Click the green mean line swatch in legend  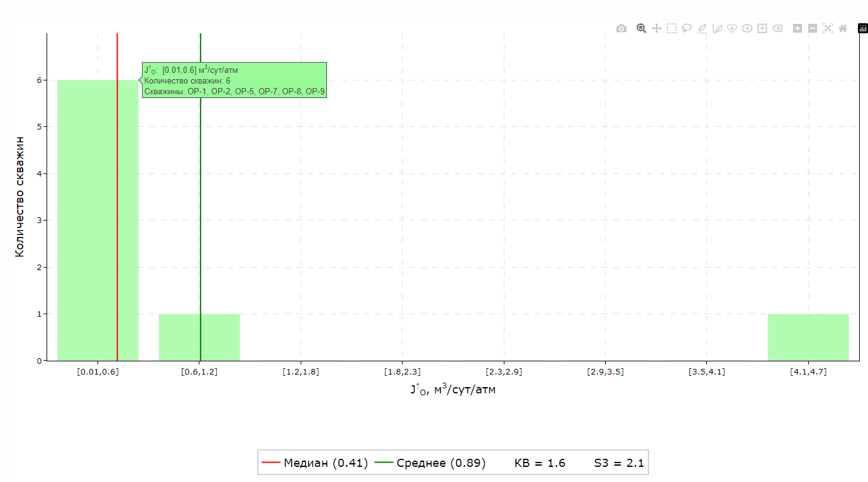pyautogui.click(x=384, y=463)
